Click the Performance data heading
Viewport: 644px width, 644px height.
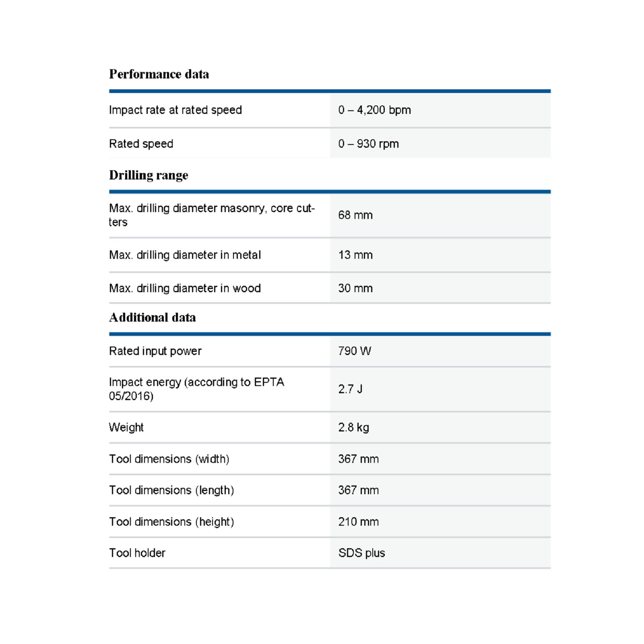159,74
